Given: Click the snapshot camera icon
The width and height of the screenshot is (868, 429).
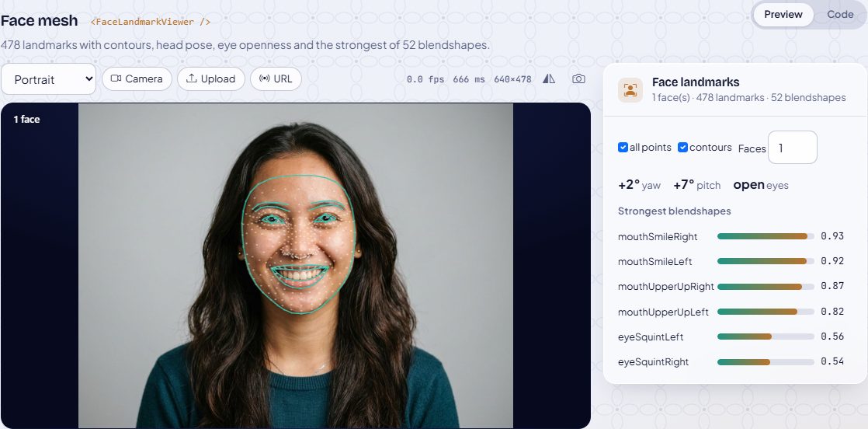Looking at the screenshot, I should 578,78.
